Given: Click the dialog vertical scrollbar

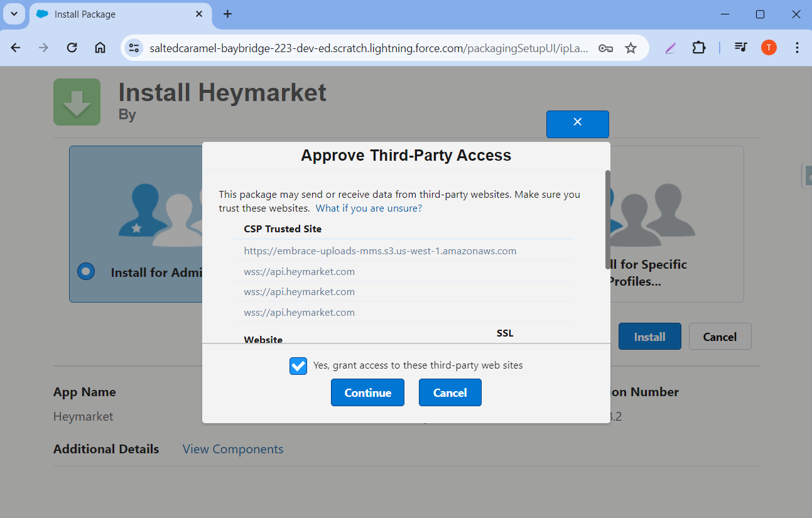Looking at the screenshot, I should pos(607,219).
